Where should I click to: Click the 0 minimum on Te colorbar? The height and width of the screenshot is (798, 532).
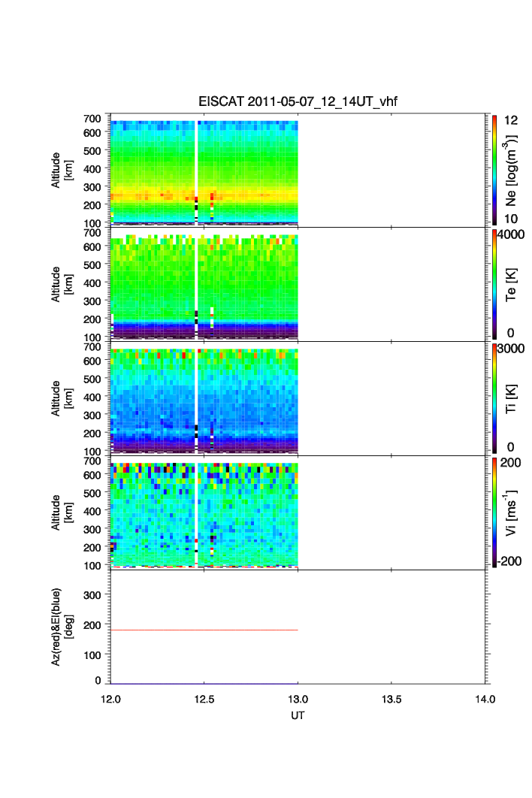tap(511, 333)
